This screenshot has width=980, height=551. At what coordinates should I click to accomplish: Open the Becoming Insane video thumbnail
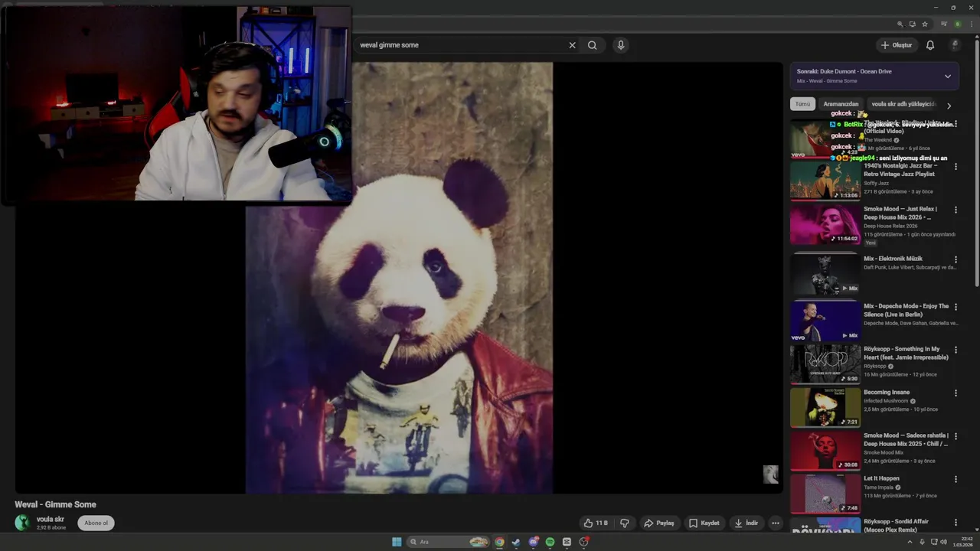825,407
